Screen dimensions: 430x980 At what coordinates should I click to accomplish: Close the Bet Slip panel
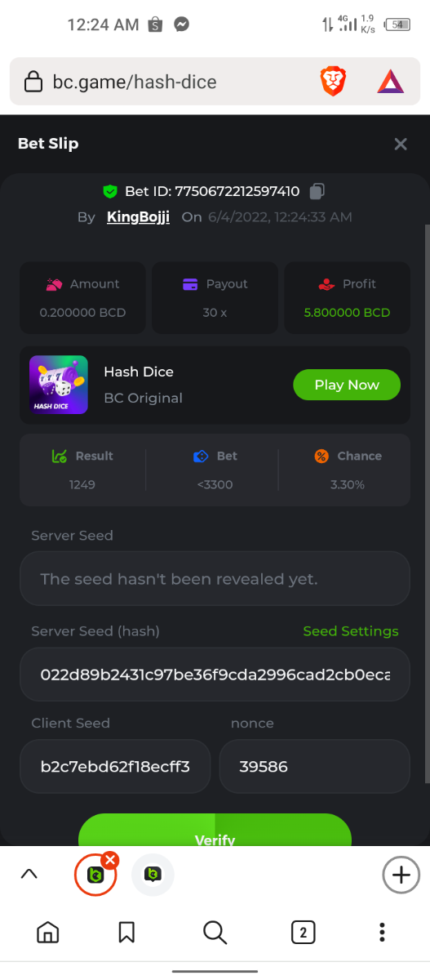401,144
